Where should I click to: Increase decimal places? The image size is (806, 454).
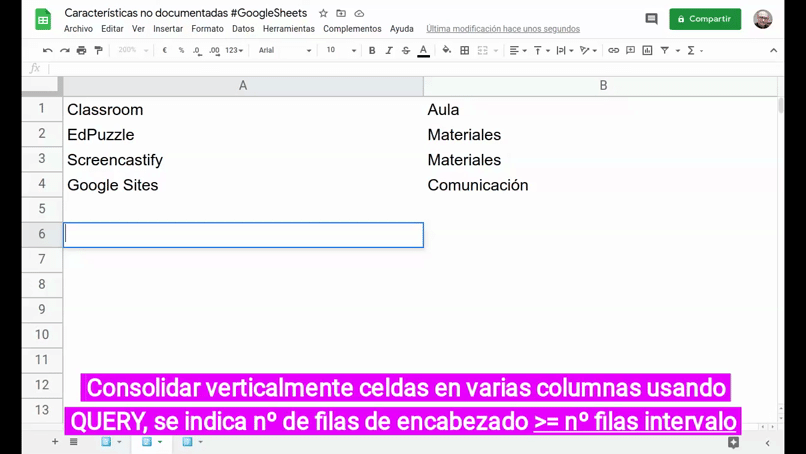click(214, 50)
